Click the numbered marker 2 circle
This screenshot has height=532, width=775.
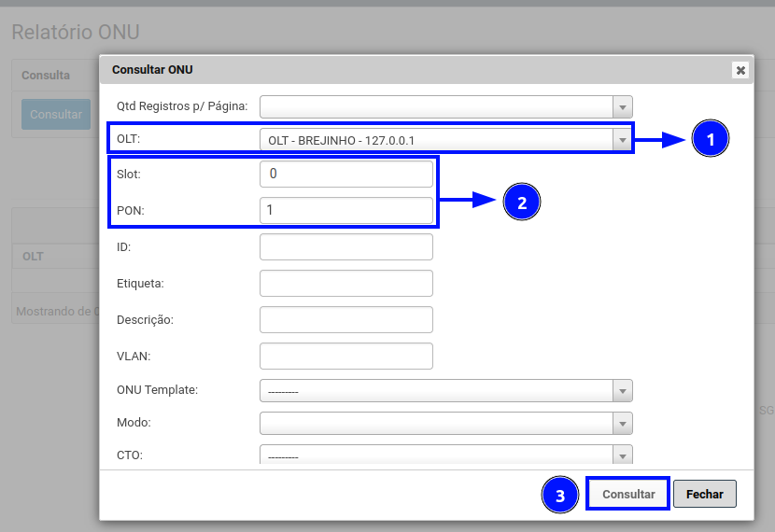coord(522,203)
